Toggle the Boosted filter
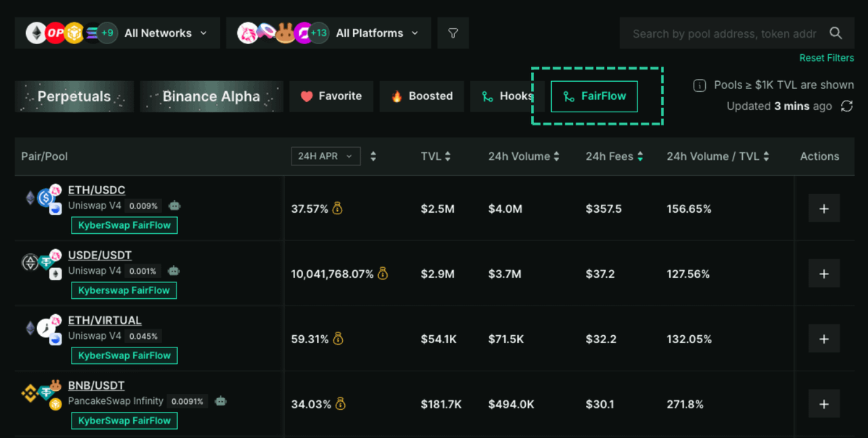 click(422, 96)
